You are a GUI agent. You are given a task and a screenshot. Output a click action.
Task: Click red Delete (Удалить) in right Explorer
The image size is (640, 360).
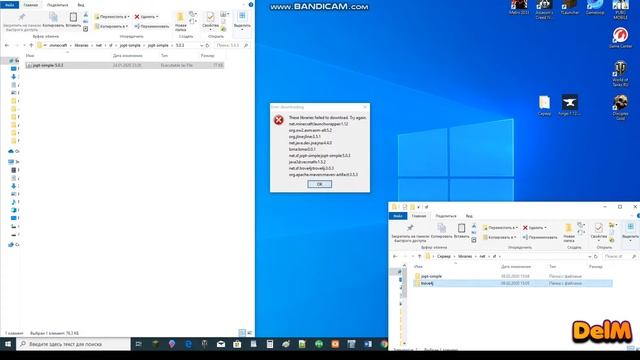tap(535, 228)
